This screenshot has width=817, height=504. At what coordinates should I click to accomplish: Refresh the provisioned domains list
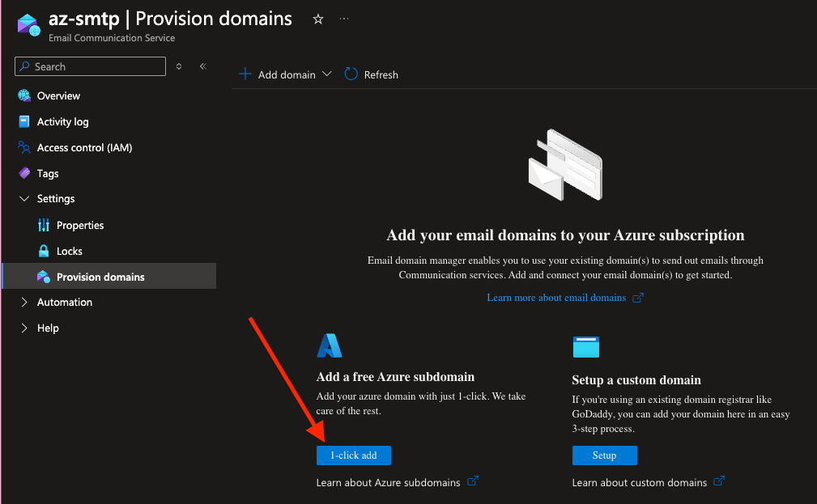point(371,74)
